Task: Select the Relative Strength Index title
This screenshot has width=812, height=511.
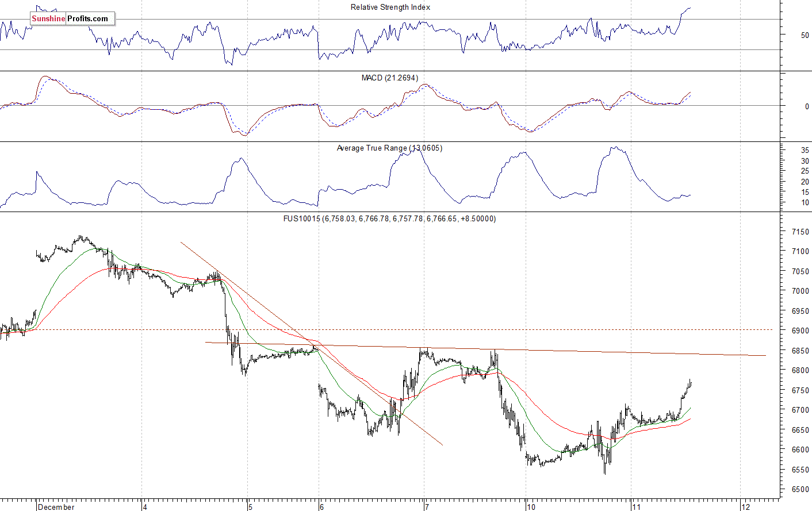Action: (390, 7)
